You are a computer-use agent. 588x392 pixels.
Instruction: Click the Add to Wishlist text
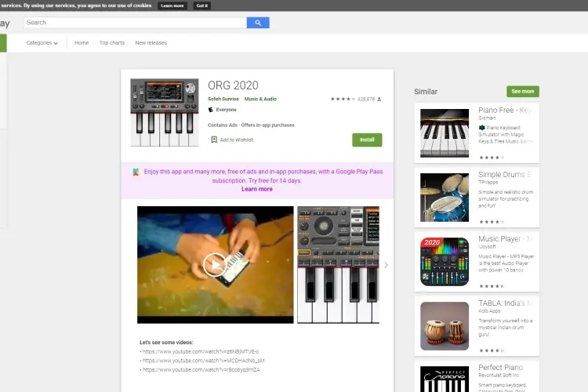pyautogui.click(x=236, y=140)
